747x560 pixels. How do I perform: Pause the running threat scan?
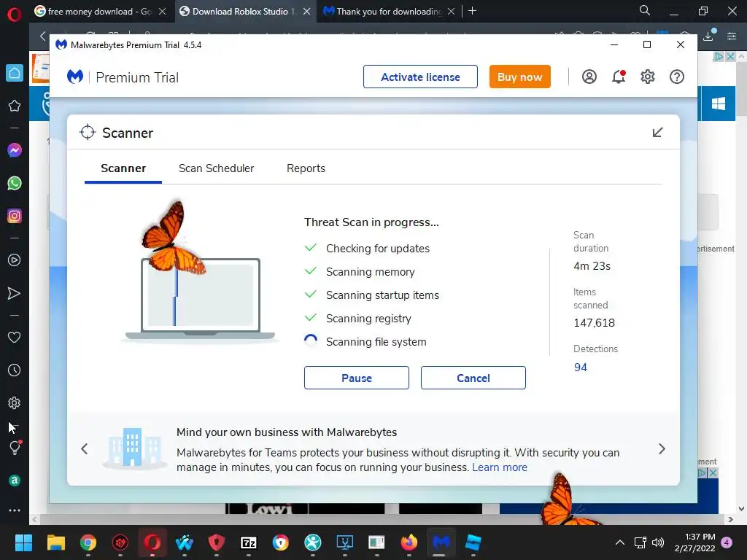click(356, 378)
